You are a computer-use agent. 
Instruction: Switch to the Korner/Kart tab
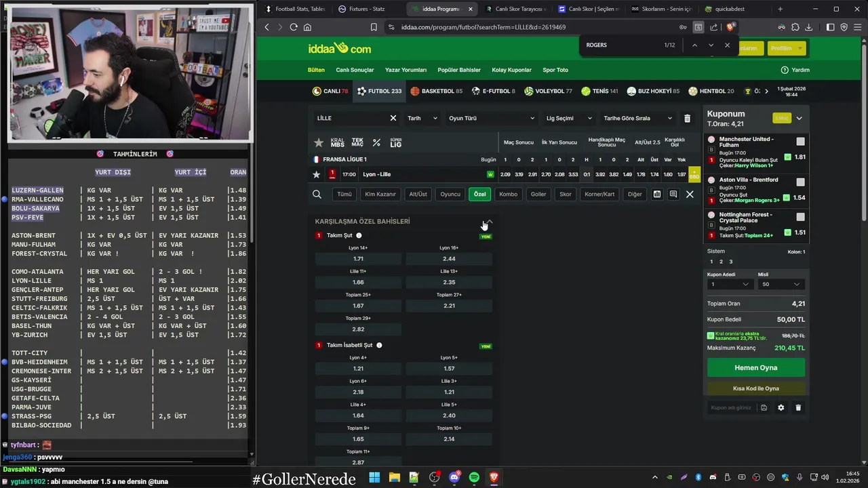click(x=599, y=195)
